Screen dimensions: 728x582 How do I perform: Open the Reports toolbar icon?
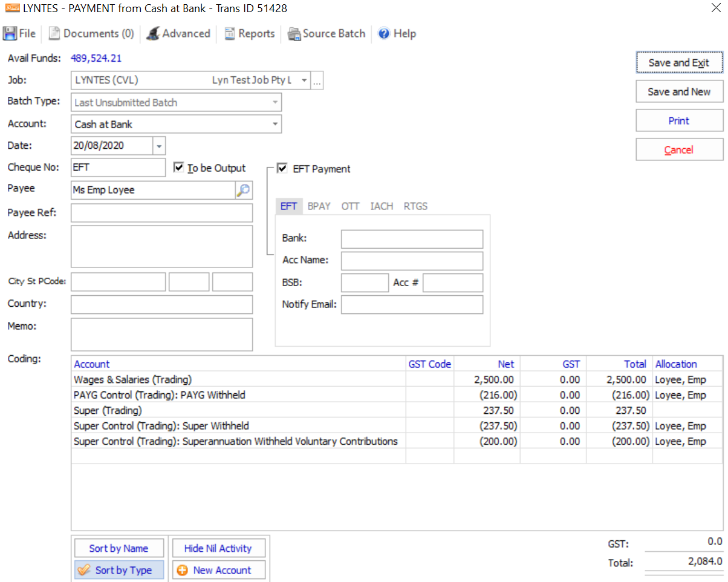click(230, 34)
